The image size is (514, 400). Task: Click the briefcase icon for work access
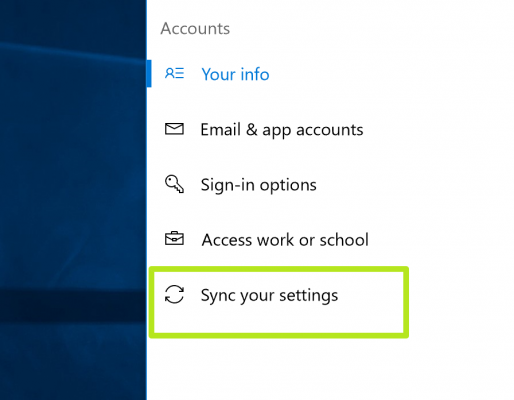174,239
